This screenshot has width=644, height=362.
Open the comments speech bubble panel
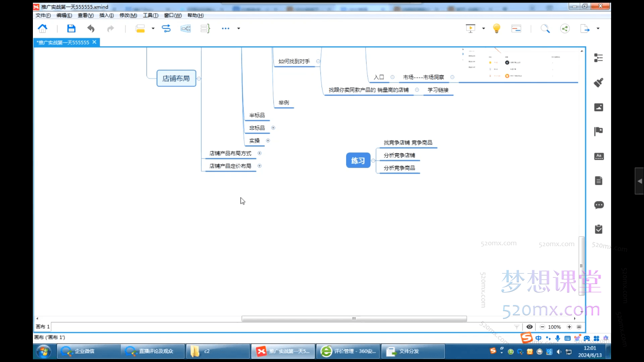pyautogui.click(x=598, y=205)
